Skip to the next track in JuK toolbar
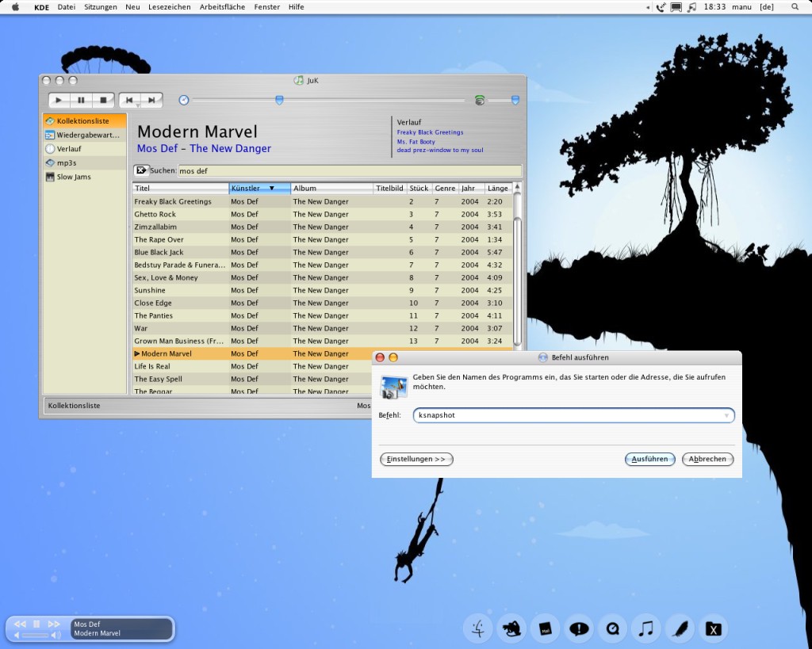812x649 pixels. [151, 101]
